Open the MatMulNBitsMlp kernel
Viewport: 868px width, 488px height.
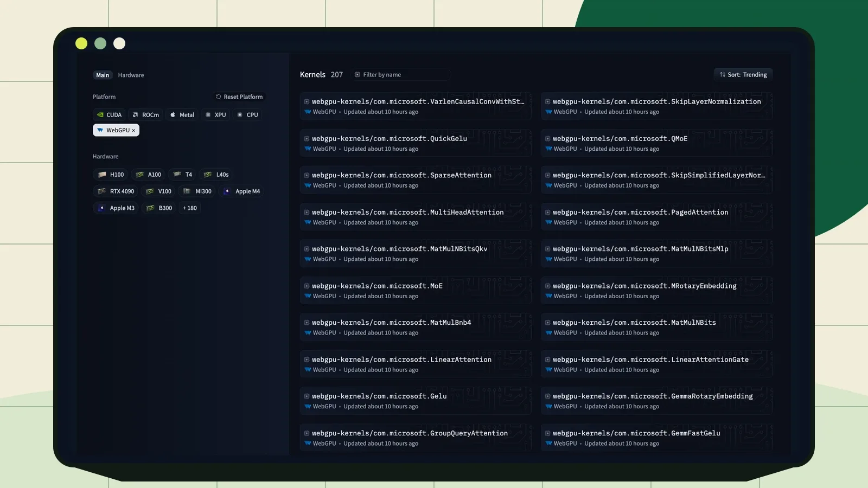coord(656,254)
